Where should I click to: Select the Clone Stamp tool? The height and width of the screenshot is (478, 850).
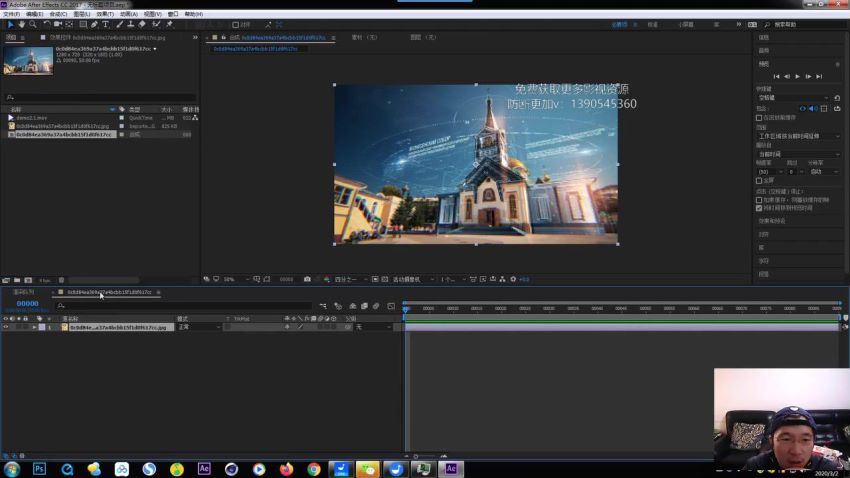(x=131, y=24)
